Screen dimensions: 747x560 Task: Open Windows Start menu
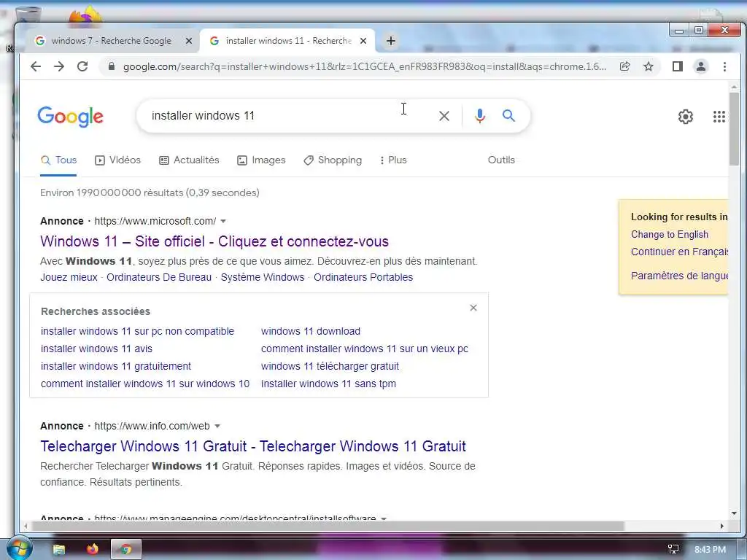pos(18,548)
